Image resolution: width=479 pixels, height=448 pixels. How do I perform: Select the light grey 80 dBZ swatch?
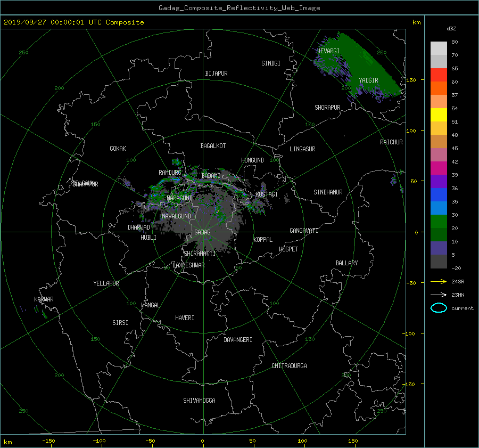439,48
